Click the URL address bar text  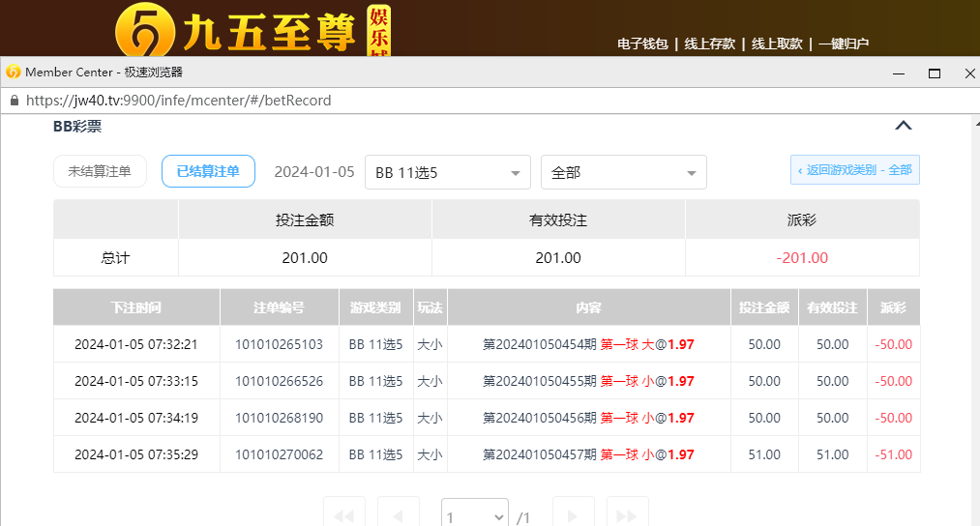coord(179,101)
